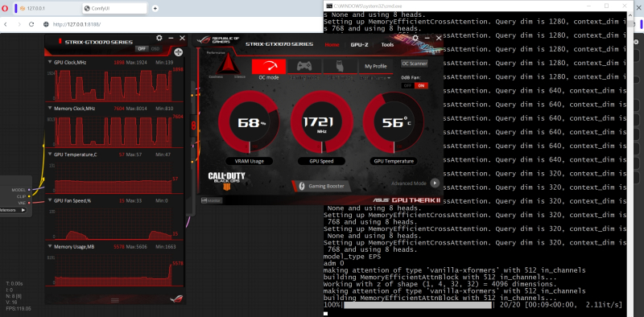This screenshot has height=317, width=644.
Task: Select the My Profile button
Action: (x=376, y=66)
